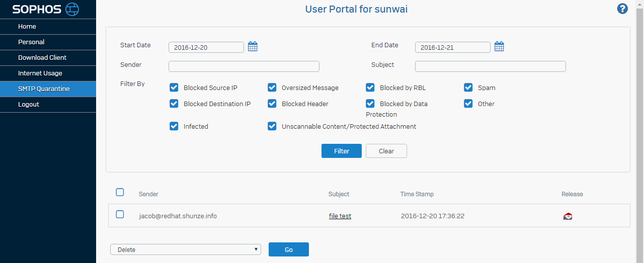This screenshot has height=263, width=644.
Task: Click the Sophos logo
Action: 46,9
